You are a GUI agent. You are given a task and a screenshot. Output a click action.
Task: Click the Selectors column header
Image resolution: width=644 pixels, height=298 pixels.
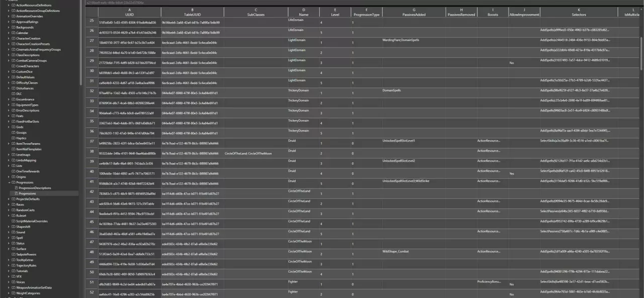tap(579, 13)
